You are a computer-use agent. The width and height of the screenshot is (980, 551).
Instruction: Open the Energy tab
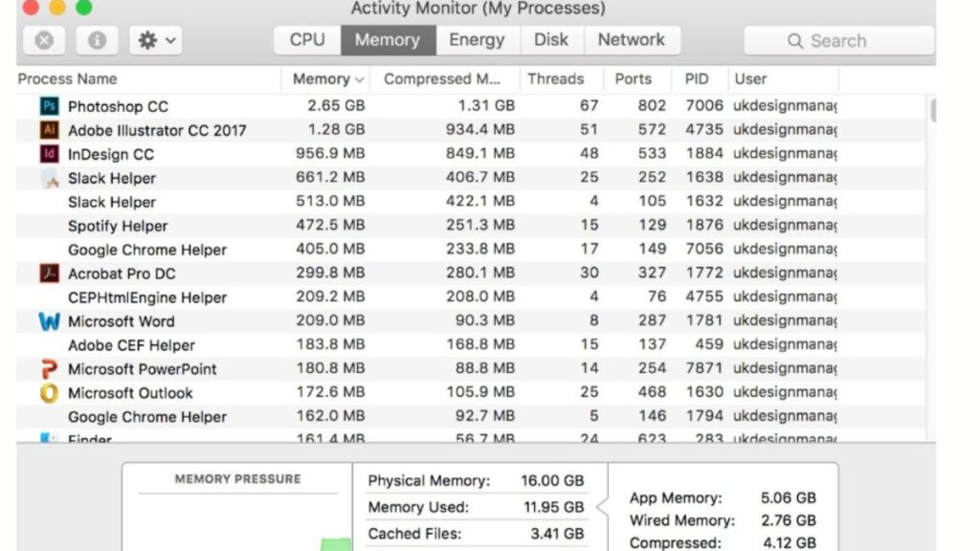477,40
